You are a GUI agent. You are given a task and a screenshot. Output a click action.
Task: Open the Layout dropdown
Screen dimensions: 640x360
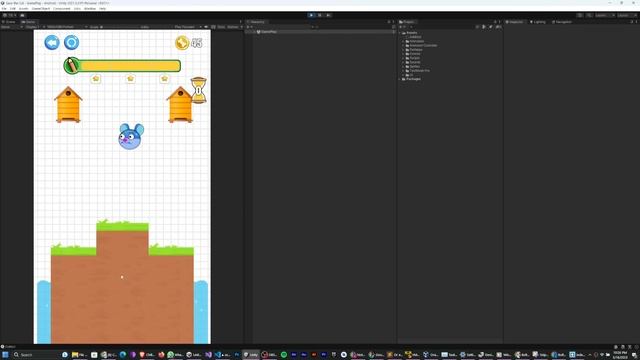tap(626, 15)
